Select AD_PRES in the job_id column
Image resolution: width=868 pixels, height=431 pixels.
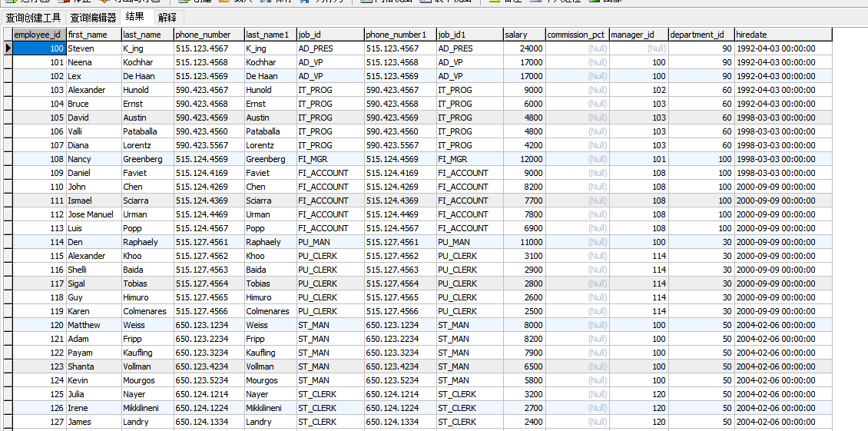coord(330,48)
